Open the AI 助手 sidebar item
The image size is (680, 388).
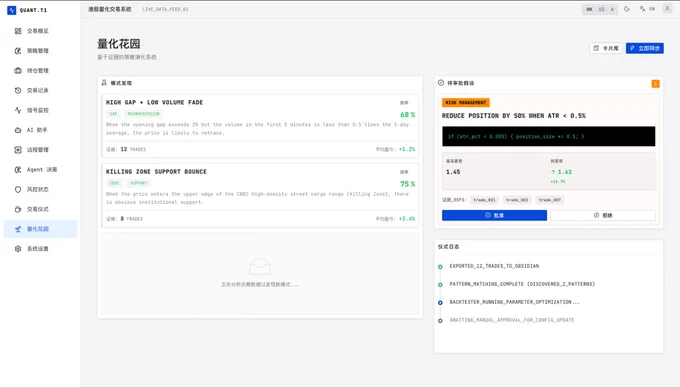point(40,130)
